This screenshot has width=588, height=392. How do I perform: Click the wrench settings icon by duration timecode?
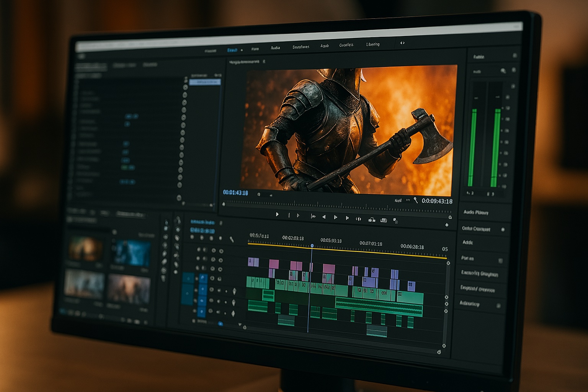(x=416, y=200)
